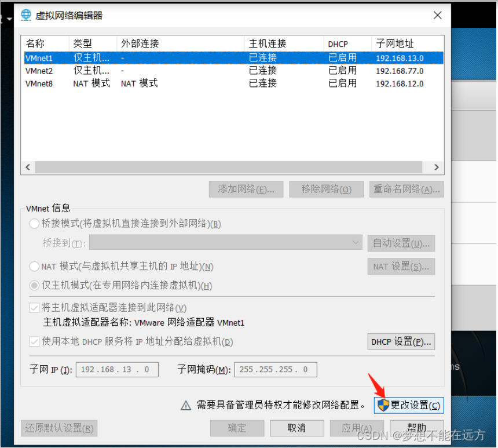This screenshot has height=448, width=498.
Task: Open the 桥接到 dropdown list
Action: 225,243
